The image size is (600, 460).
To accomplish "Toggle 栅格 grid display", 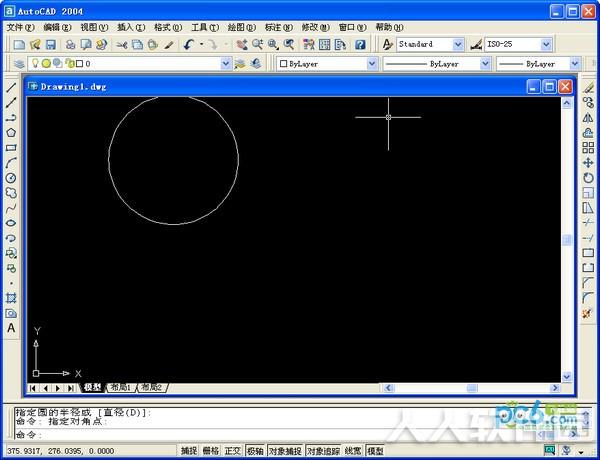I will [x=210, y=451].
